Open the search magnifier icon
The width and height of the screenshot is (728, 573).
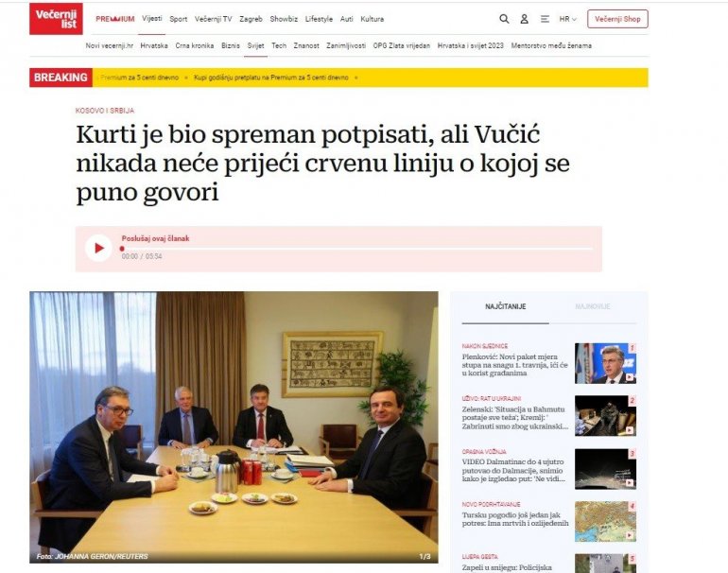point(504,19)
